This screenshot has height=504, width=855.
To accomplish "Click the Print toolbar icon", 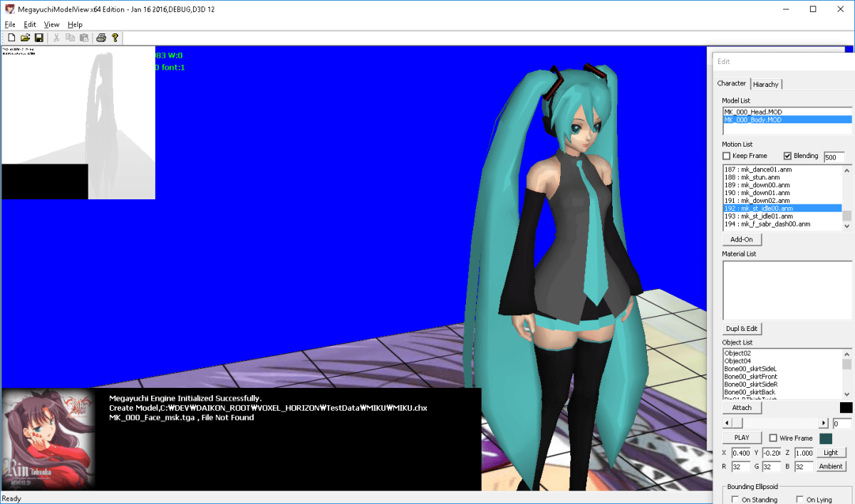I will [x=100, y=38].
